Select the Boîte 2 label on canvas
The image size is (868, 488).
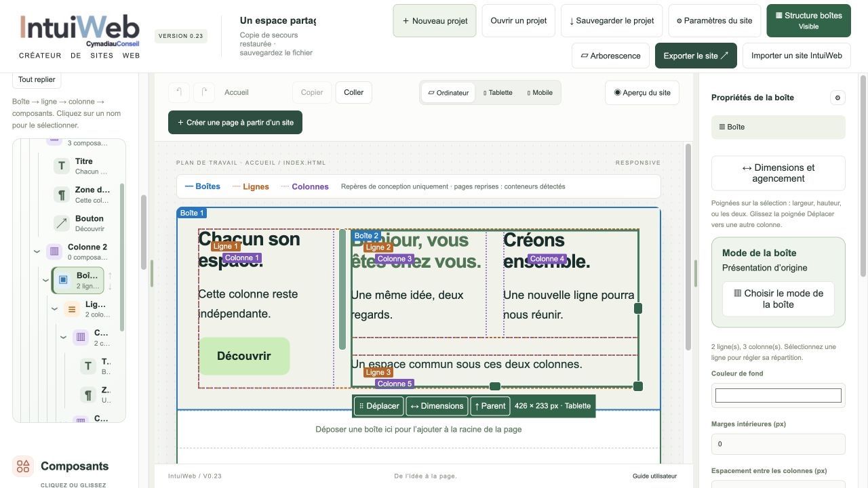366,236
